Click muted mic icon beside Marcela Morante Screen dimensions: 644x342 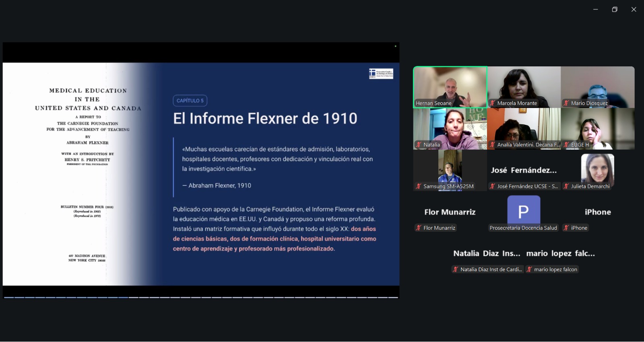pyautogui.click(x=492, y=103)
